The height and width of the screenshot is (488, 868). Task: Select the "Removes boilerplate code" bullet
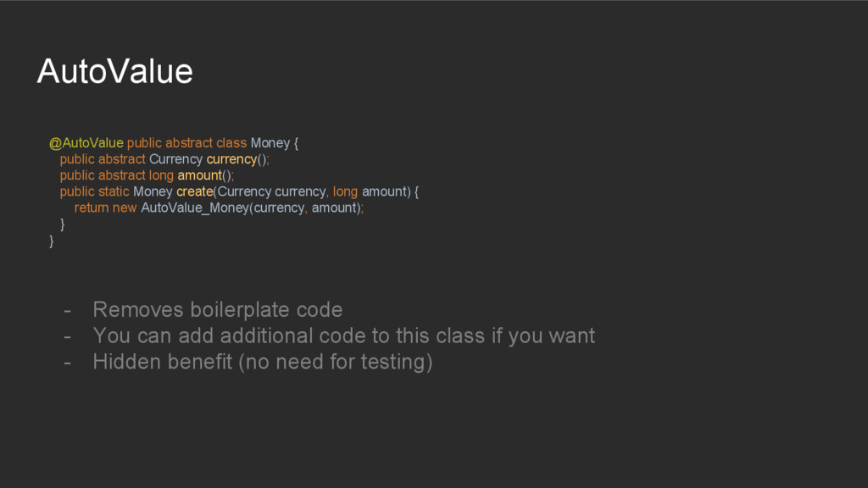(217, 309)
